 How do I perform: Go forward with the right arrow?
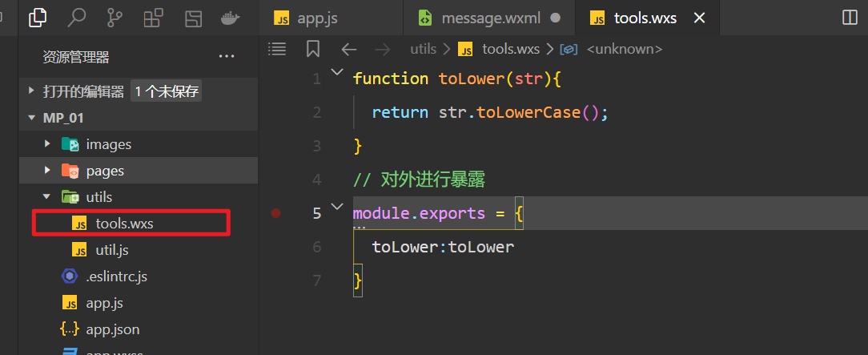[383, 50]
